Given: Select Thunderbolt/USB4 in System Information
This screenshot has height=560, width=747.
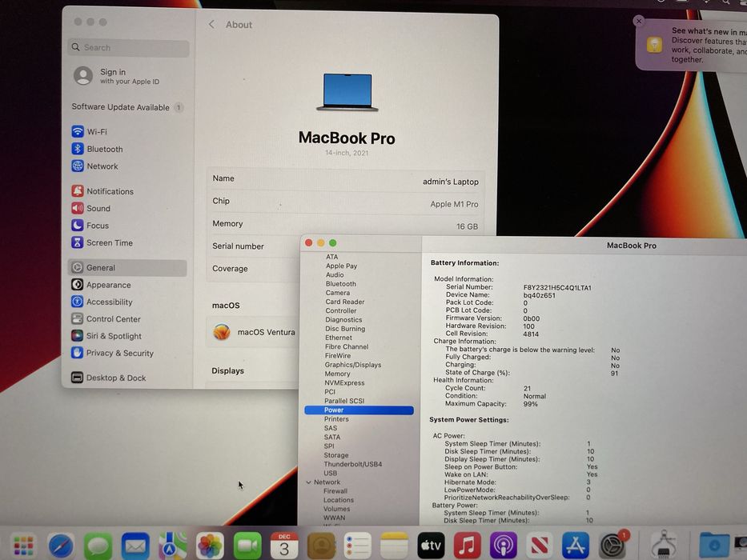Looking at the screenshot, I should tap(352, 464).
